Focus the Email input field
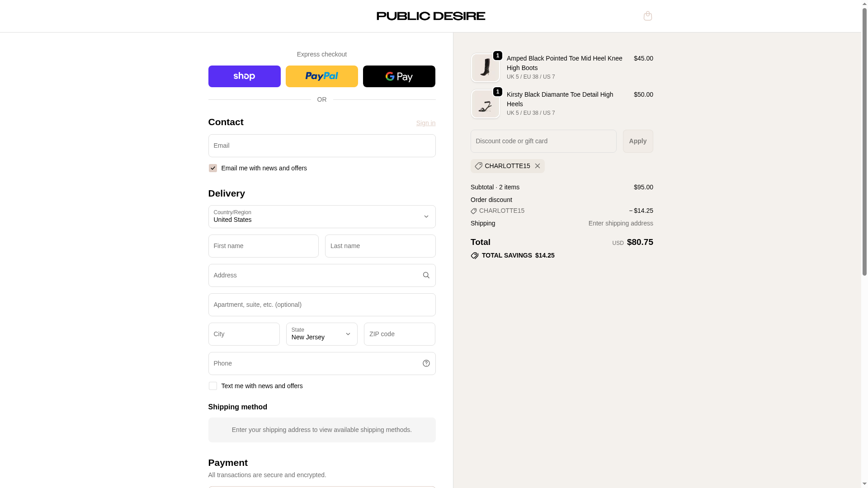Screen dimensions: 868x488 tap(321, 145)
